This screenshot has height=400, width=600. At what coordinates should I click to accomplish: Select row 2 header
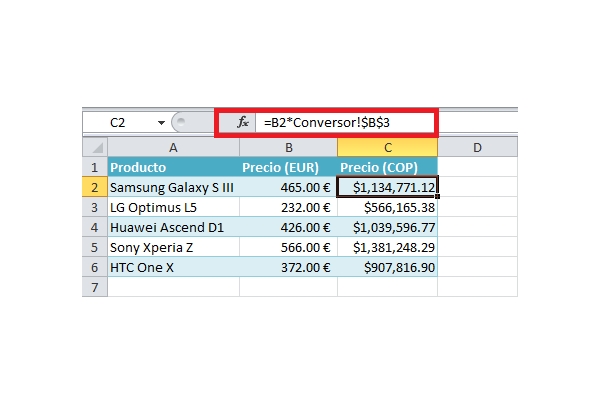pyautogui.click(x=95, y=187)
